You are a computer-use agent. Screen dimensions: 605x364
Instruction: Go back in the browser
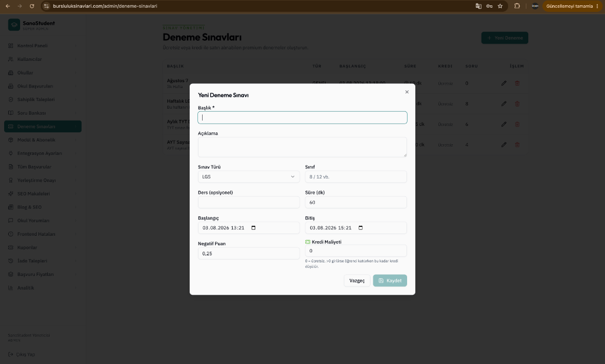(8, 6)
